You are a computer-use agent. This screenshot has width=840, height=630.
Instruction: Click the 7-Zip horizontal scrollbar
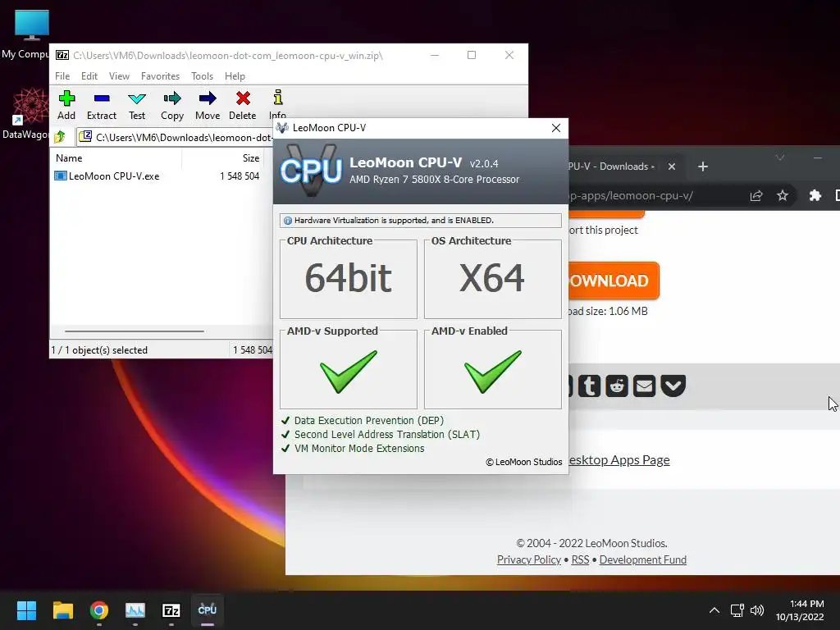pyautogui.click(x=134, y=331)
